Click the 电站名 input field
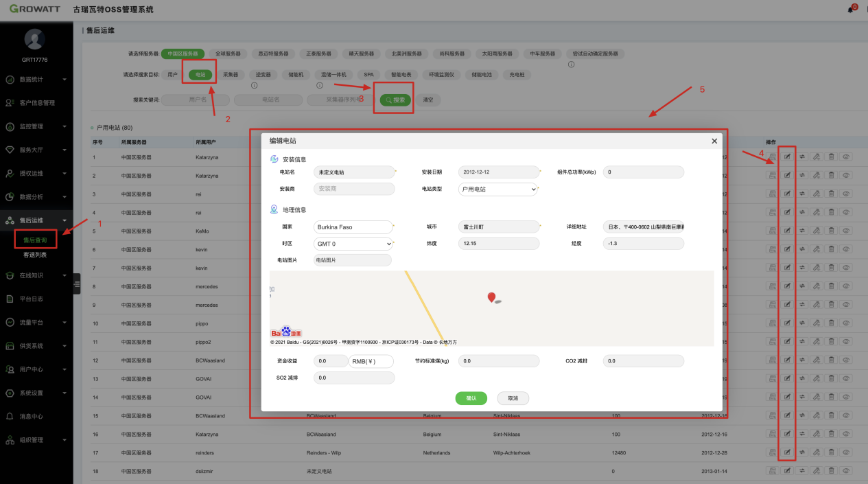The height and width of the screenshot is (484, 868). pyautogui.click(x=354, y=172)
